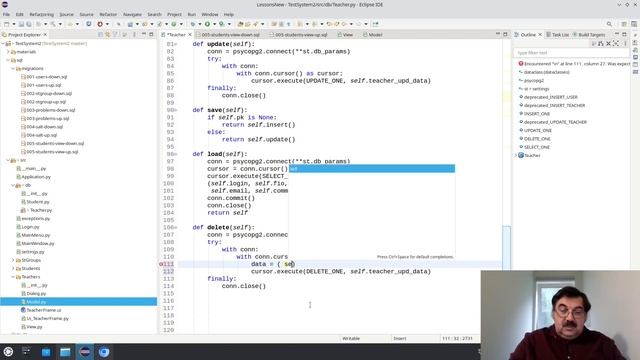Screen dimensions: 640x360
Task: Click the Outline 'type filter text' field
Action: [x=571, y=53]
